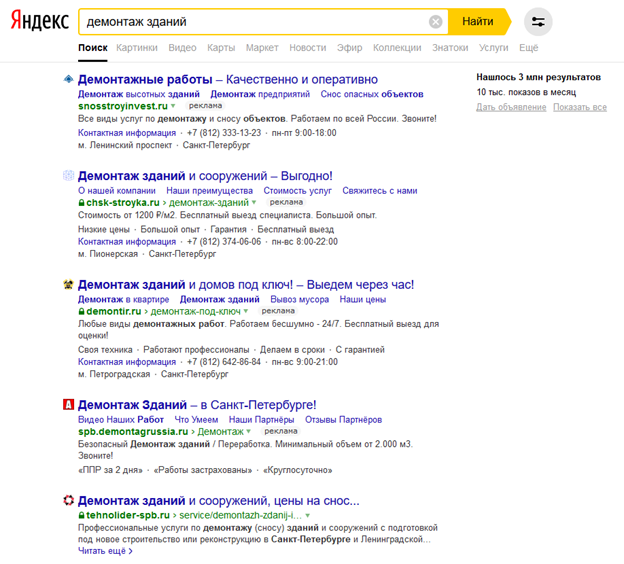Switch to the Видео tab
The width and height of the screenshot is (624, 564).
pos(182,48)
